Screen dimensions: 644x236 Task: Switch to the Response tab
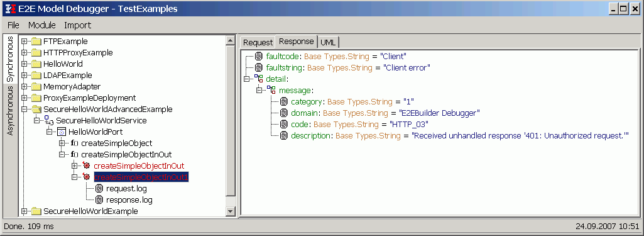coord(296,42)
